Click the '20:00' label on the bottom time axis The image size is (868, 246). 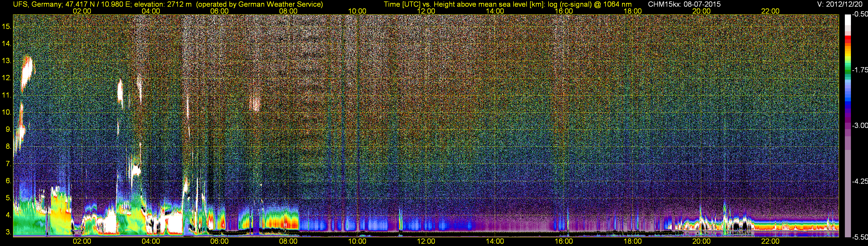pyautogui.click(x=702, y=241)
